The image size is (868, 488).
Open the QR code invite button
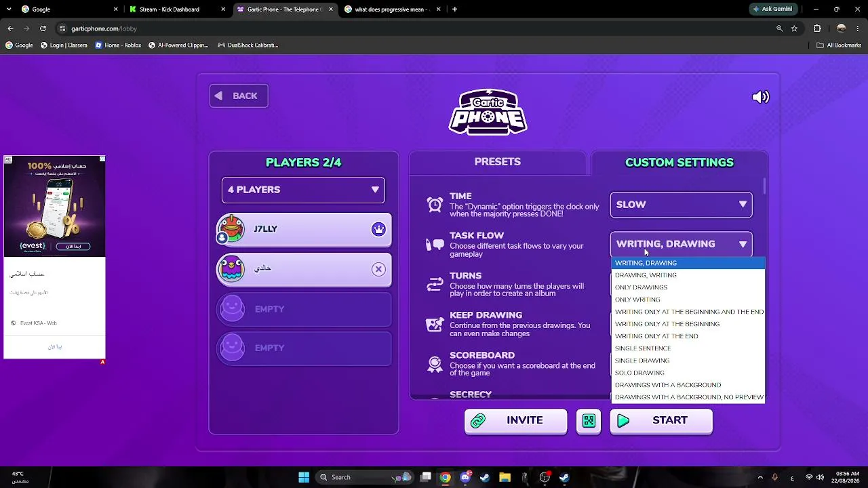[589, 421]
